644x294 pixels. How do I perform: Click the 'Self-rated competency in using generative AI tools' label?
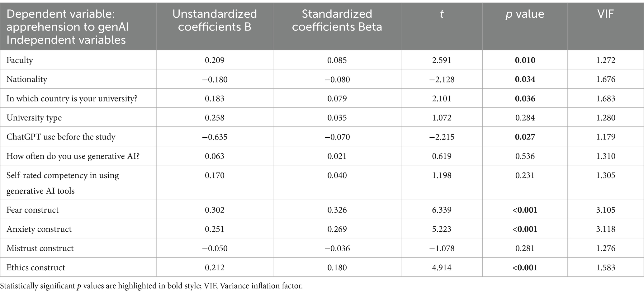pyautogui.click(x=63, y=183)
